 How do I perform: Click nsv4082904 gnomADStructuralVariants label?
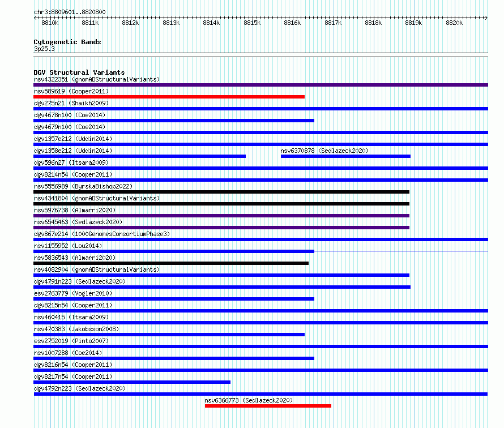pyautogui.click(x=97, y=269)
